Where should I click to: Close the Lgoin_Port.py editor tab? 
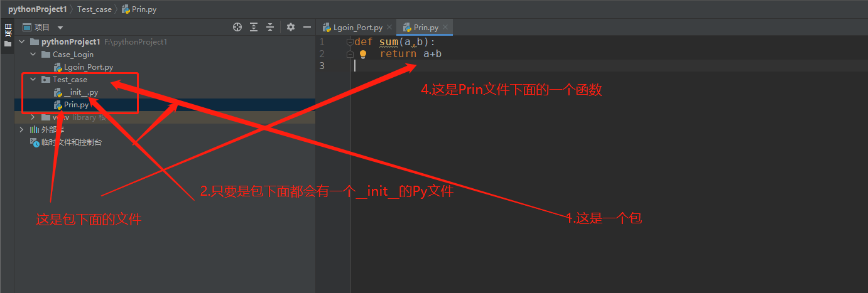click(x=389, y=27)
